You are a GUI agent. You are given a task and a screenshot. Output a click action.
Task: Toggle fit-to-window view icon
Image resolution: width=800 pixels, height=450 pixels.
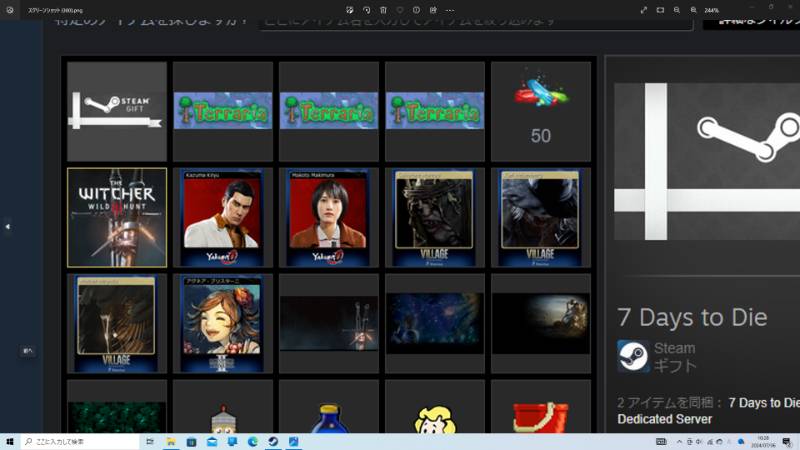pyautogui.click(x=660, y=10)
